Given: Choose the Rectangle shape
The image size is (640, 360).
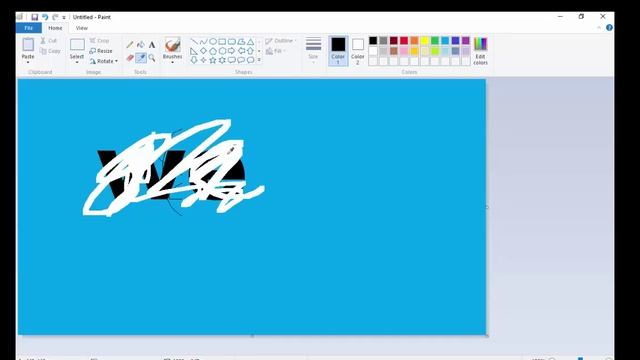Looking at the screenshot, I should pos(222,42).
